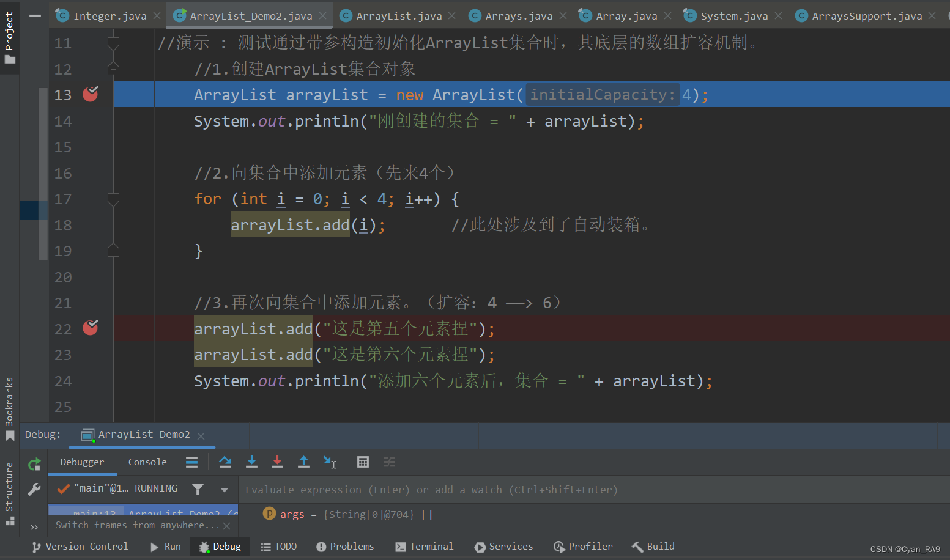Click the Run to Cursor icon
Viewport: 950px width, 560px height.
click(330, 462)
